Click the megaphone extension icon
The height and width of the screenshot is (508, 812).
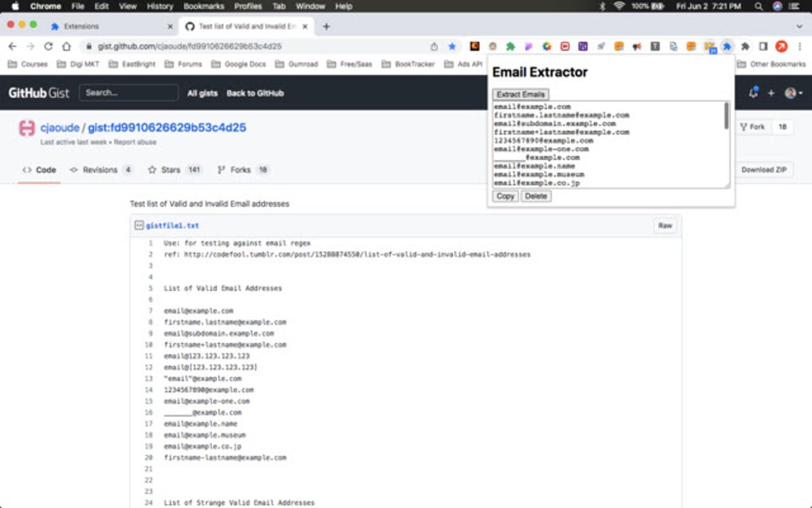637,47
